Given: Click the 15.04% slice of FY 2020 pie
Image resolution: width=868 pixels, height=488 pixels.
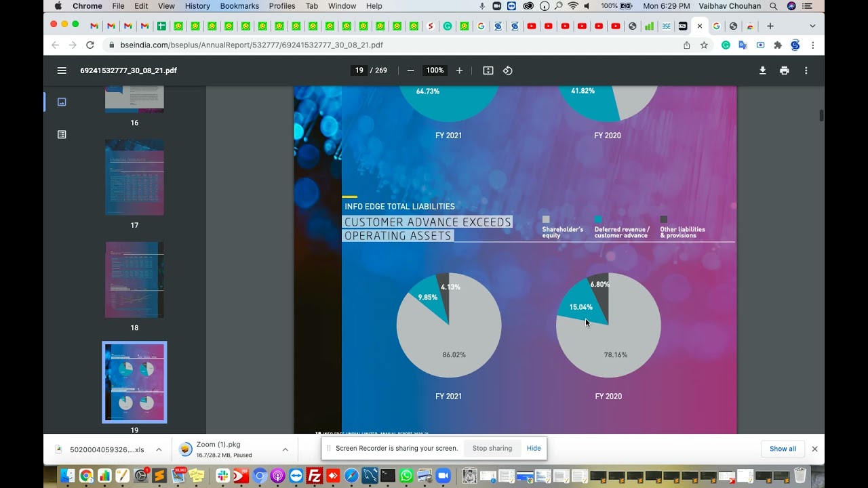Looking at the screenshot, I should [x=580, y=307].
